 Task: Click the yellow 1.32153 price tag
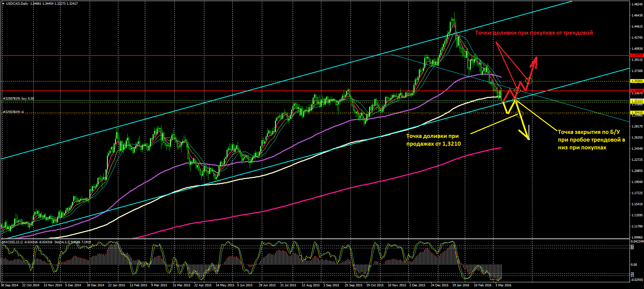coord(637,102)
